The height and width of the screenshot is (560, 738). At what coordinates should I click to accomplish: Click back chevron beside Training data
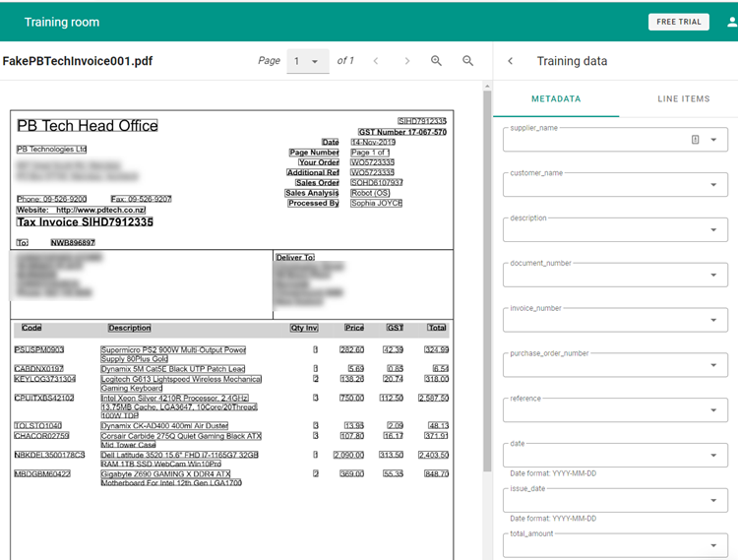point(510,61)
